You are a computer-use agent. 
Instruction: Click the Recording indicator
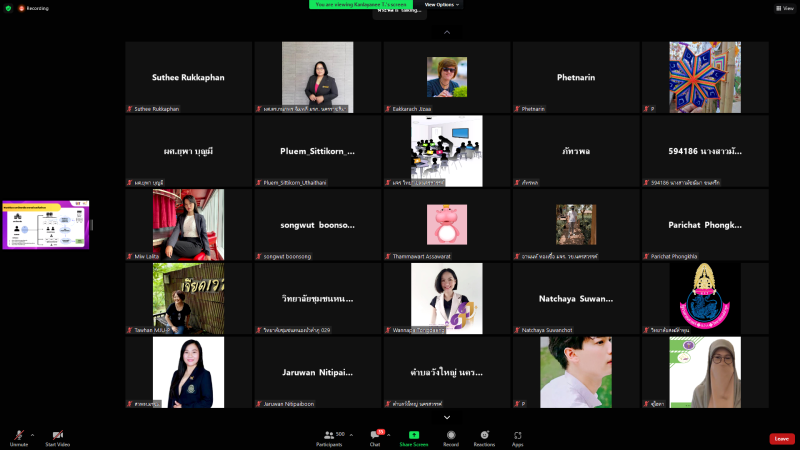pyautogui.click(x=34, y=8)
